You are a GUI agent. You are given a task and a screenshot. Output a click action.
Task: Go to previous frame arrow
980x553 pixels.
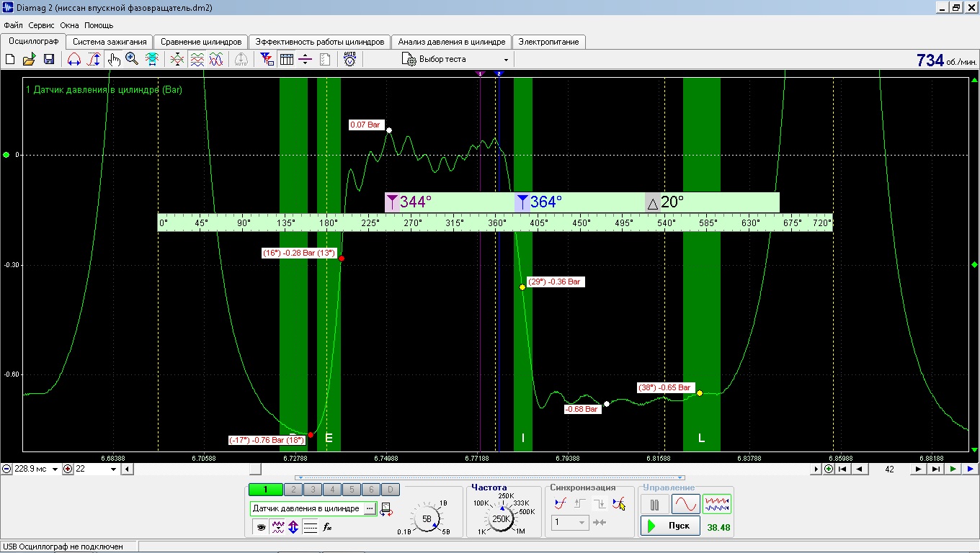tap(858, 469)
